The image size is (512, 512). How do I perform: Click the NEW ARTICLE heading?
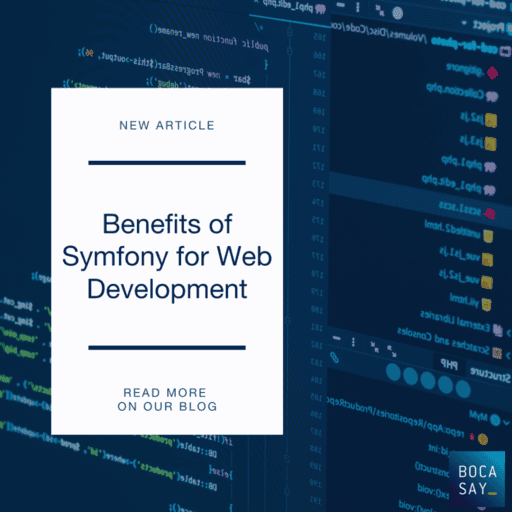[x=167, y=126]
